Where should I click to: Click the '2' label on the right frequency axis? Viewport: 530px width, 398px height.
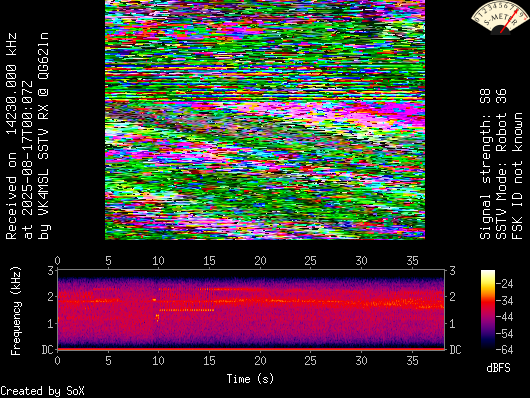(452, 297)
